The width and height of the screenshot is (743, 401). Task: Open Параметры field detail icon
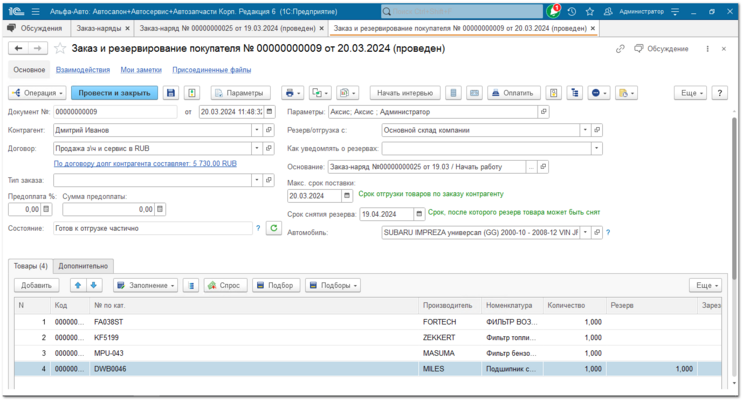544,112
